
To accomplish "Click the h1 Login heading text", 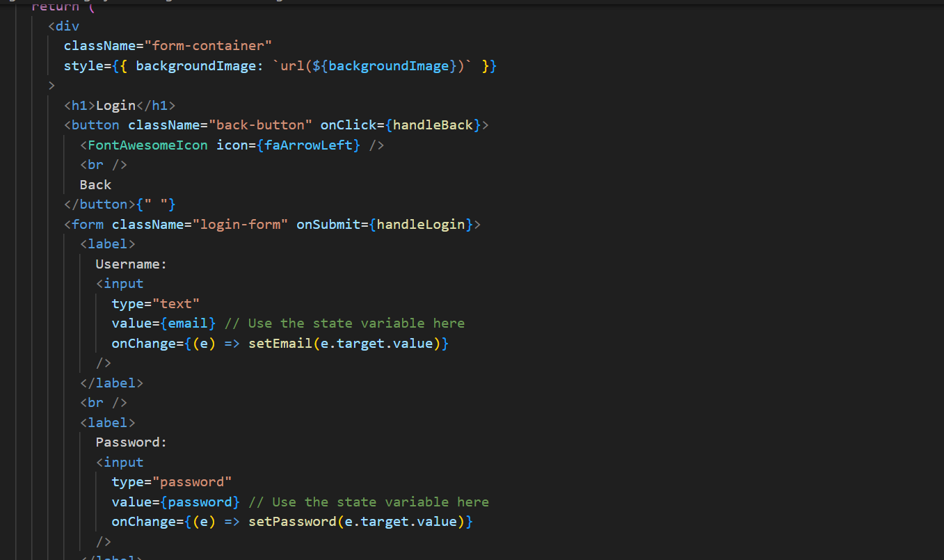I will 115,106.
